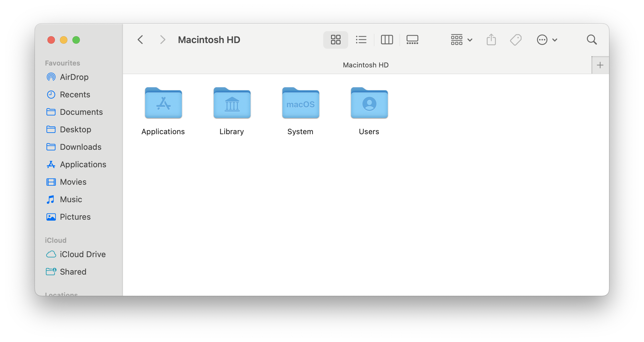This screenshot has width=644, height=342.
Task: Select the Users folder icon
Action: (369, 103)
